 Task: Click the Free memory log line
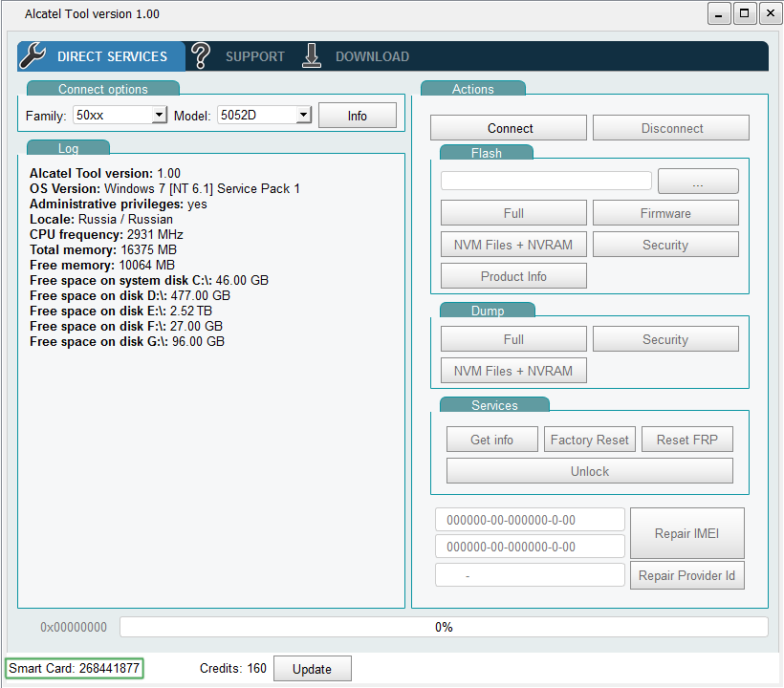click(102, 266)
